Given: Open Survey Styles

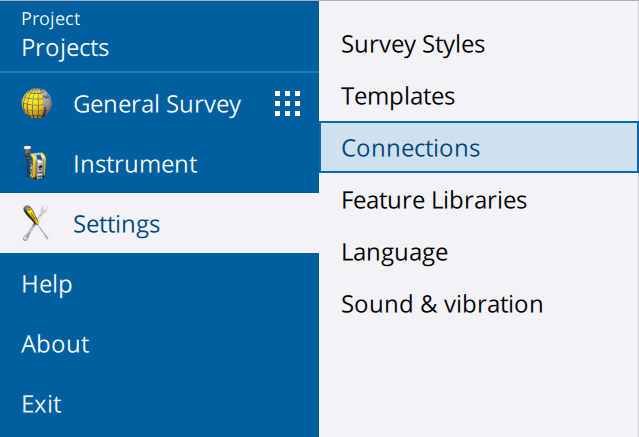Looking at the screenshot, I should coord(413,45).
